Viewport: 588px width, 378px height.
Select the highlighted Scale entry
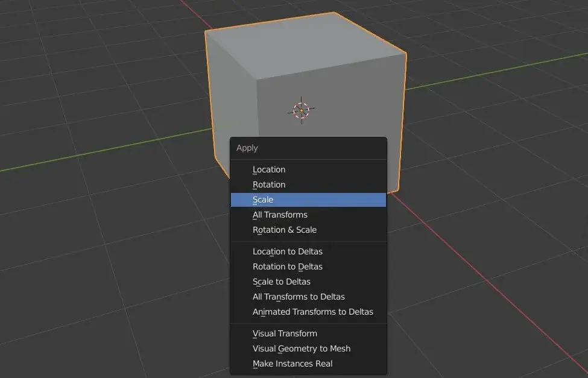tap(308, 200)
